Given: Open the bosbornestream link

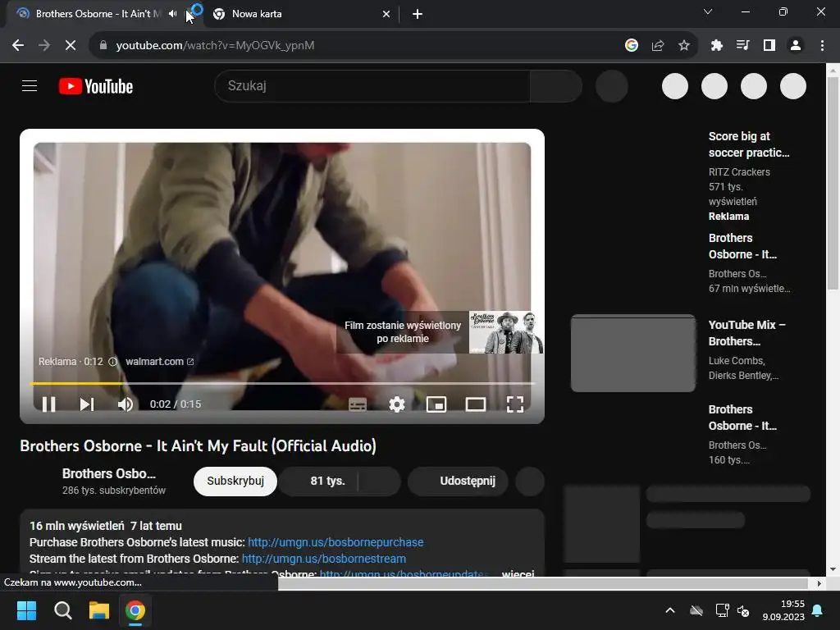Looking at the screenshot, I should pyautogui.click(x=323, y=559).
